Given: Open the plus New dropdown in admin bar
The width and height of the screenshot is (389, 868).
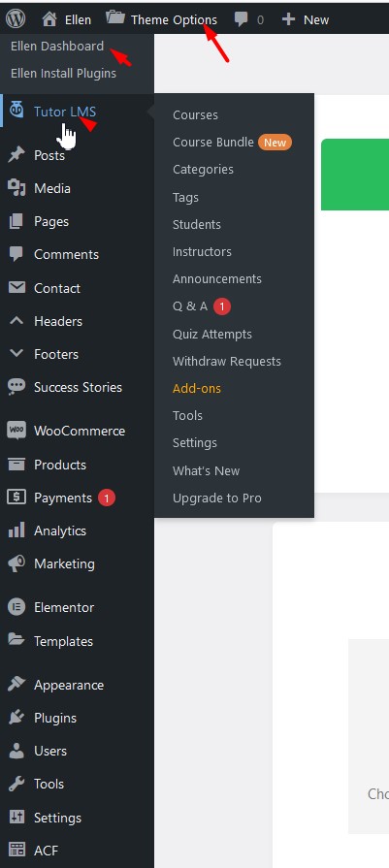Looking at the screenshot, I should (306, 19).
